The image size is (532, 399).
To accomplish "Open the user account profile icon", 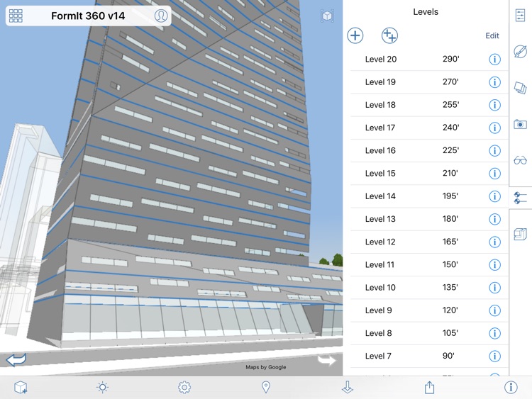I will [161, 16].
